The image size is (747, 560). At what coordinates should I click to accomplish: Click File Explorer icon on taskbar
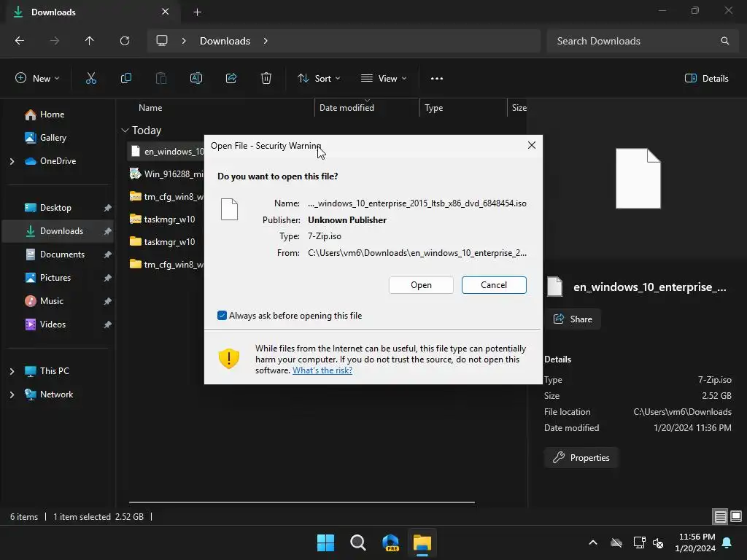[422, 542]
